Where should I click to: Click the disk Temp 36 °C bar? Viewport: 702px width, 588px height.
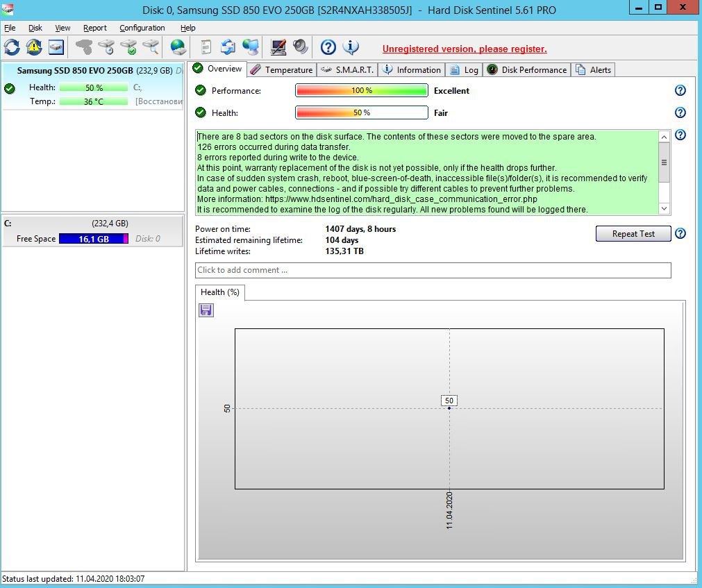94,101
